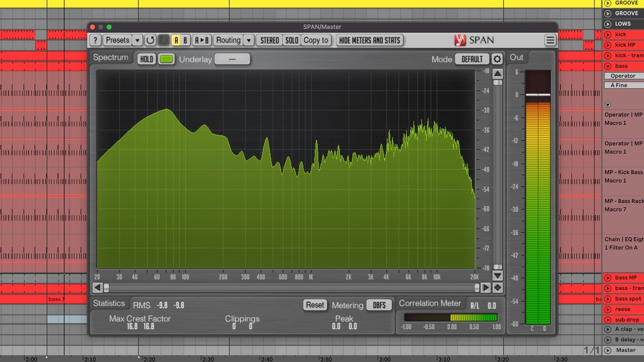Click the spectrum color green swatch
Viewport: 644px width, 362px height.
coord(166,59)
